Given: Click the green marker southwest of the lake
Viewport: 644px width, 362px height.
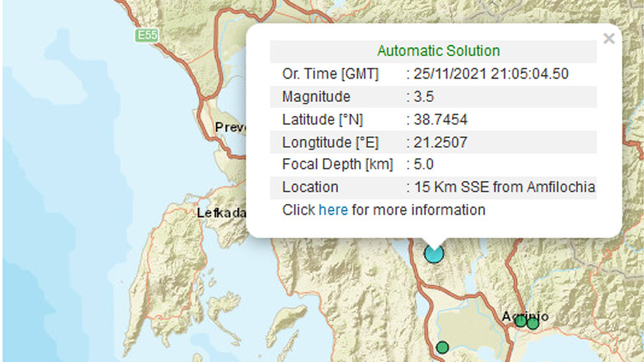Looking at the screenshot, I should coord(442,347).
